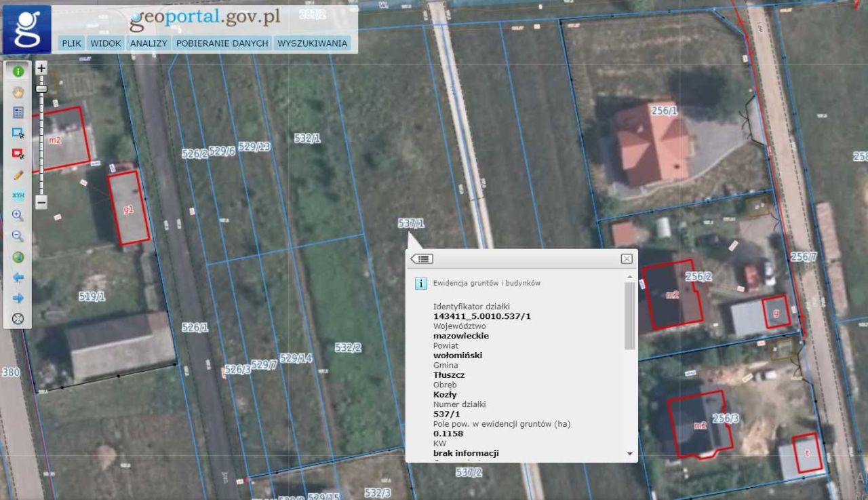868x500 pixels.
Task: Click the XYH coordinates tool
Action: pyautogui.click(x=18, y=195)
